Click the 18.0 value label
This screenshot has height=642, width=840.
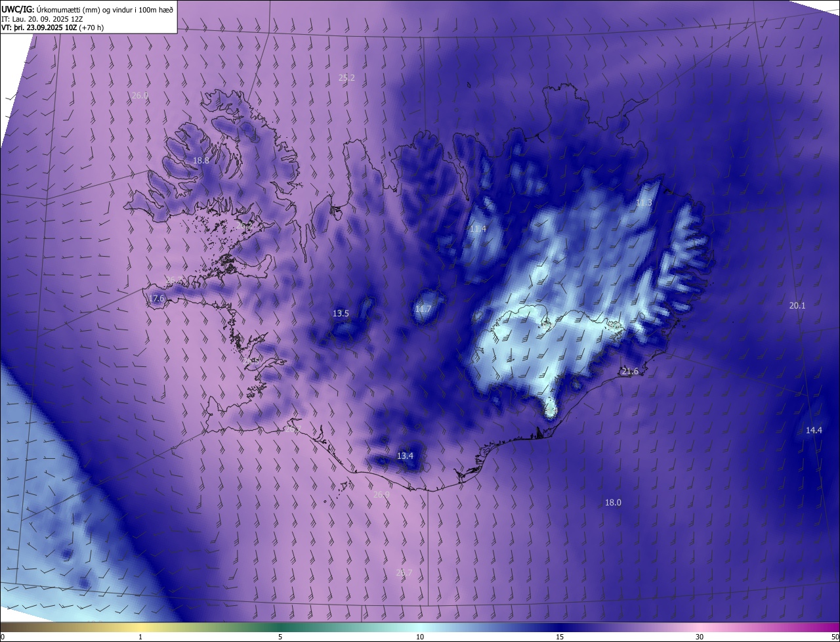(613, 502)
